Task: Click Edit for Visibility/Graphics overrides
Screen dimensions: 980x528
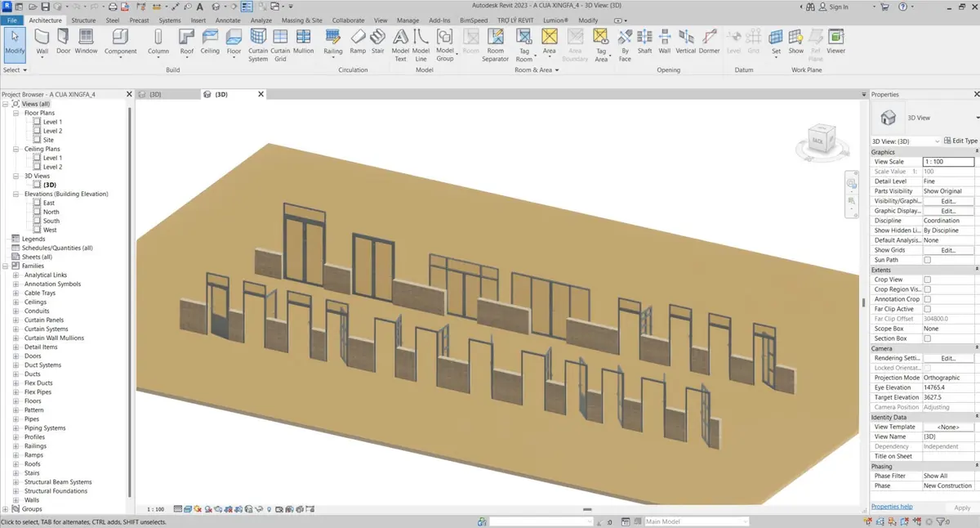Action: pos(948,201)
